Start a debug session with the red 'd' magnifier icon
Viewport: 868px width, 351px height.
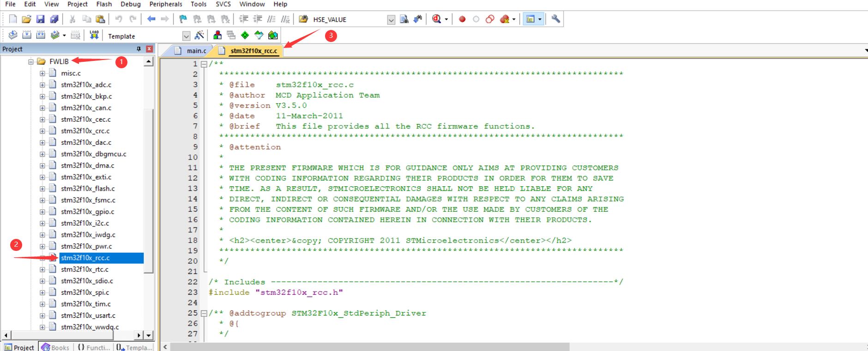[436, 19]
